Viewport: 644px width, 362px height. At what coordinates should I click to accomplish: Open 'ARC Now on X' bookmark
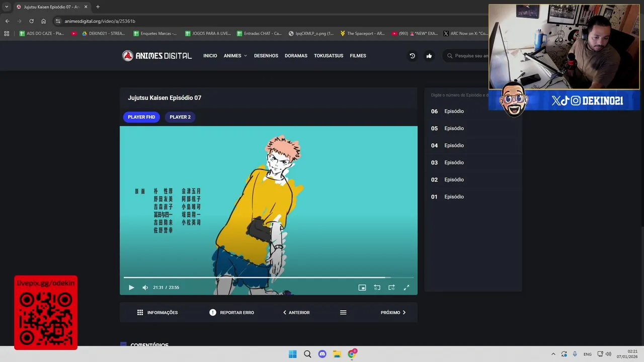click(x=465, y=34)
